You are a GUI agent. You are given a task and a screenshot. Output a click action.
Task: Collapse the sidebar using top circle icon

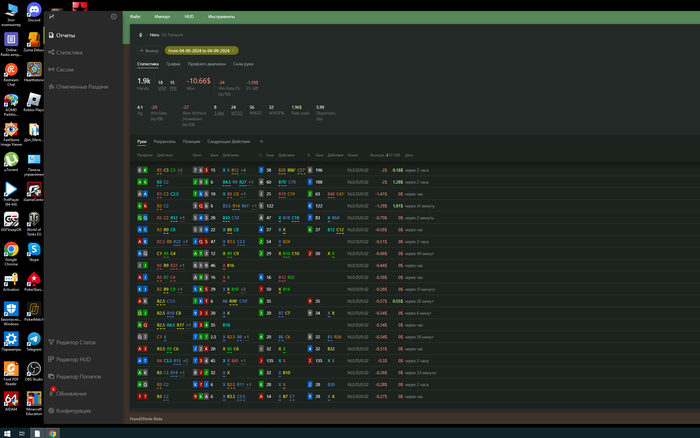113,17
